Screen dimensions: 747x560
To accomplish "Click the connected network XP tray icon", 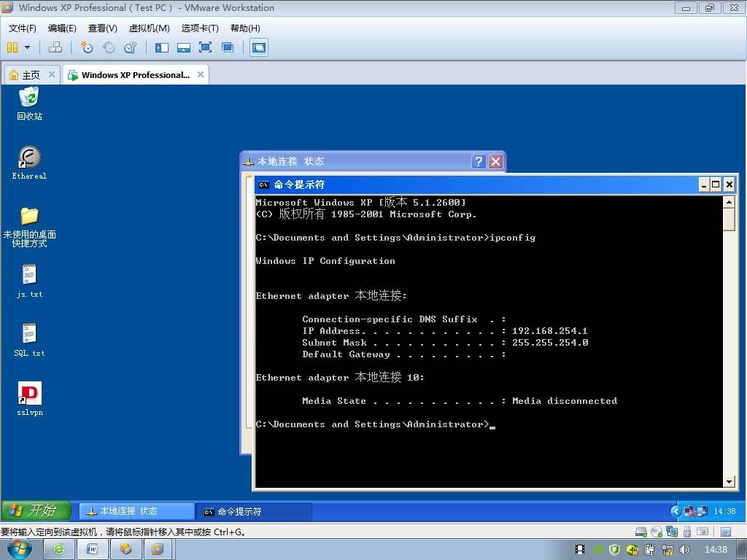I will click(x=702, y=511).
